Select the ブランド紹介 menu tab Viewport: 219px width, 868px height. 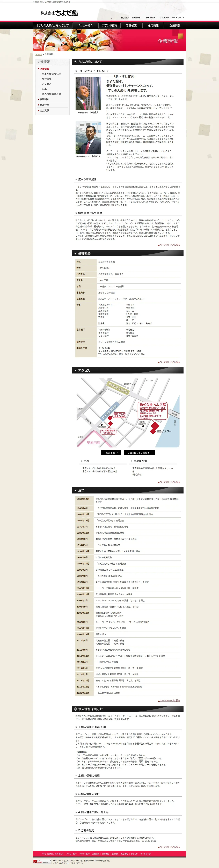pyautogui.click(x=109, y=26)
